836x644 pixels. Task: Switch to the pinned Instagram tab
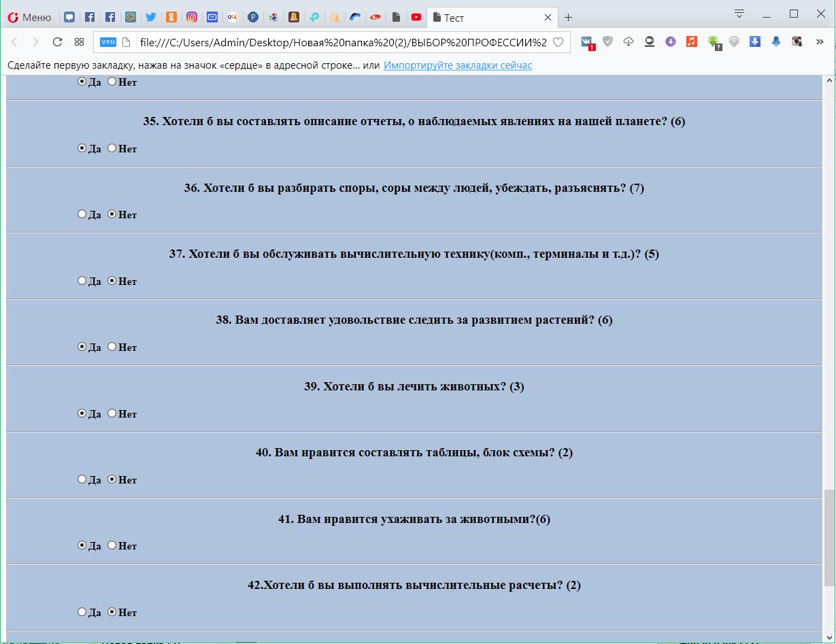click(192, 18)
